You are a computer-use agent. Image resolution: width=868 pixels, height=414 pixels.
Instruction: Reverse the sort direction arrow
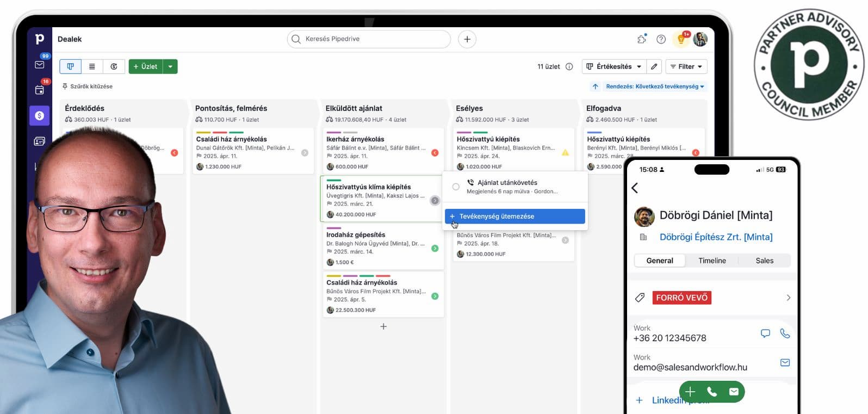tap(596, 86)
